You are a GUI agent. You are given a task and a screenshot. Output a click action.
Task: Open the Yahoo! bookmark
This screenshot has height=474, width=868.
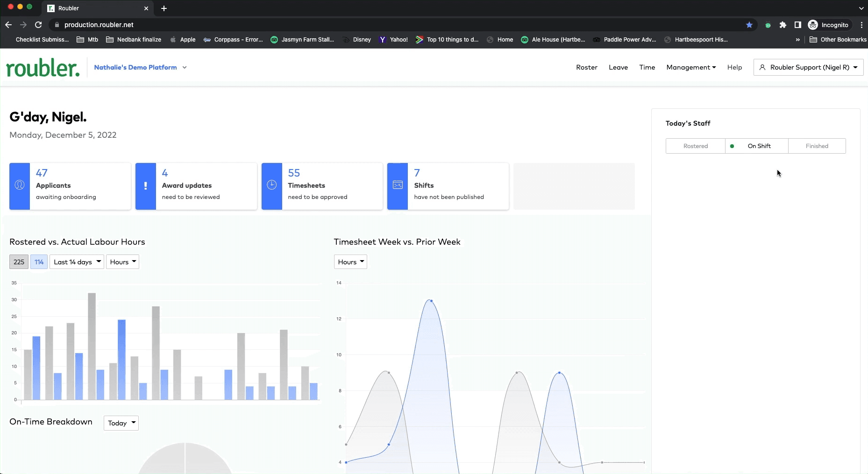(393, 40)
